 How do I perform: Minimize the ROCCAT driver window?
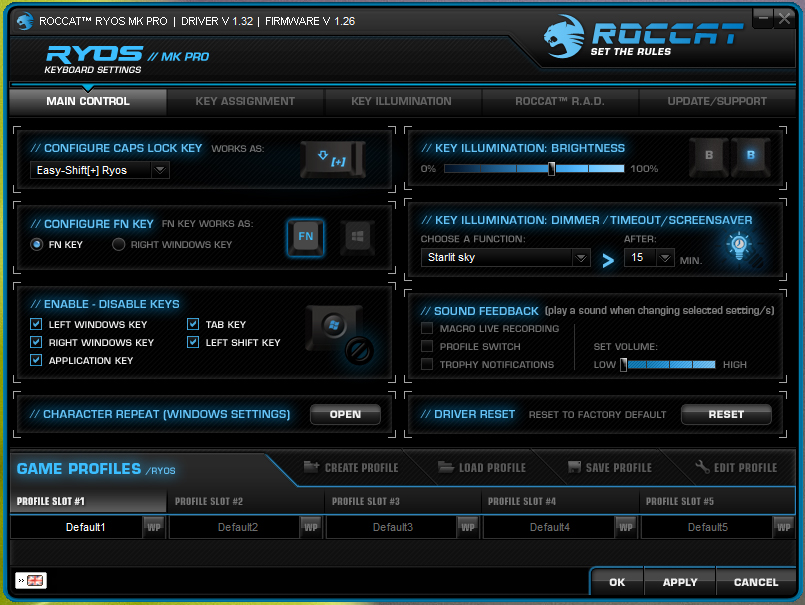(763, 19)
